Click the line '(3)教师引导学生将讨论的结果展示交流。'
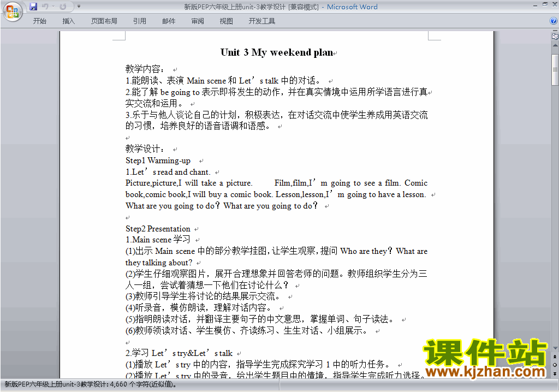 203,296
